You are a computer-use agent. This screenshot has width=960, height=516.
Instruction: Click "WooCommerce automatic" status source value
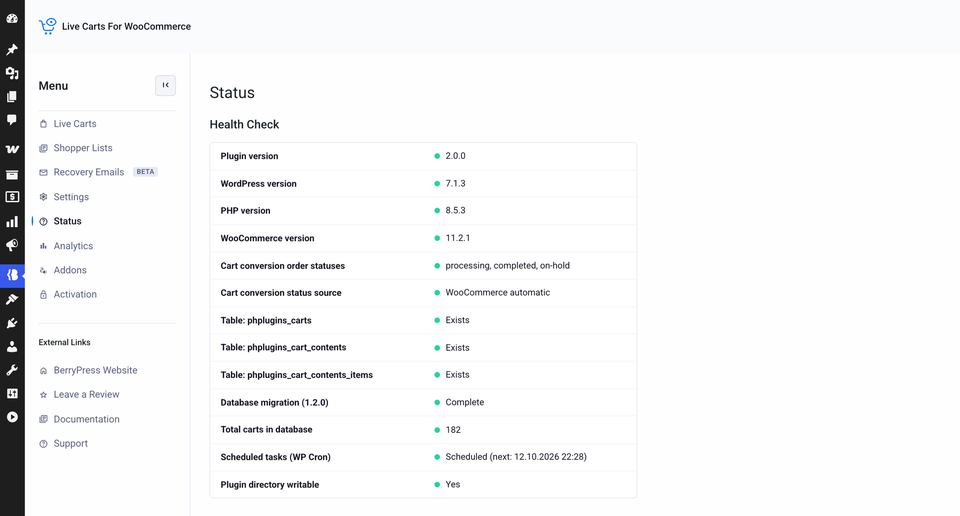pos(498,293)
